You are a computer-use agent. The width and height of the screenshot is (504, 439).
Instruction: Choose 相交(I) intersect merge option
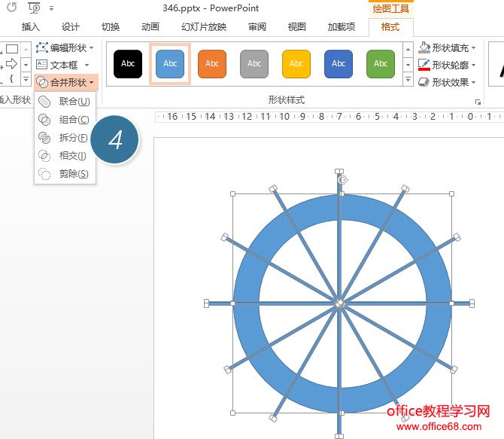tap(65, 156)
